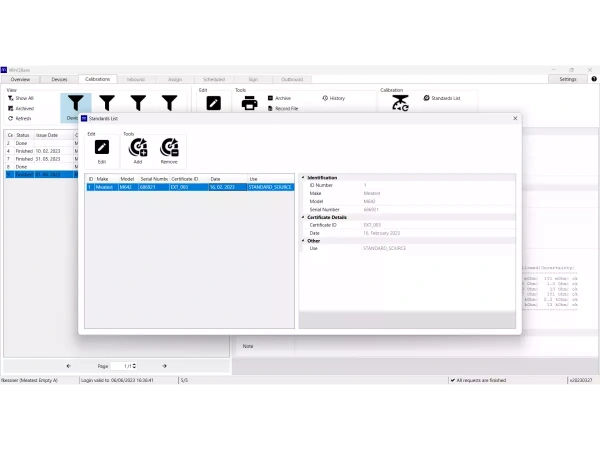
Task: Select calibration row Finished 31.05.2023
Action: click(x=40, y=159)
